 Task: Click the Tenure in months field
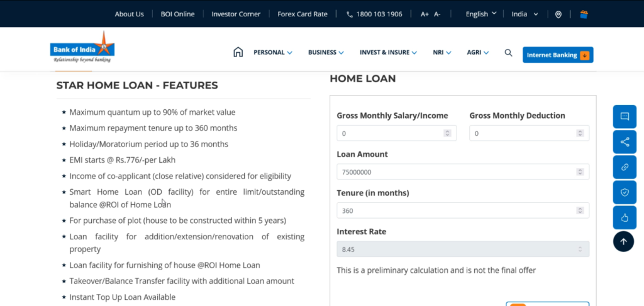[x=463, y=210]
